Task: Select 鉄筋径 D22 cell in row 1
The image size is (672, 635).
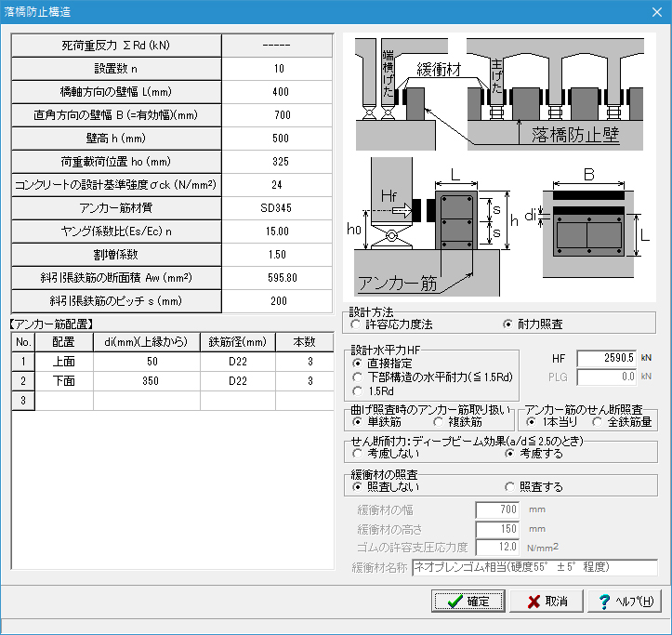Action: pos(238,361)
